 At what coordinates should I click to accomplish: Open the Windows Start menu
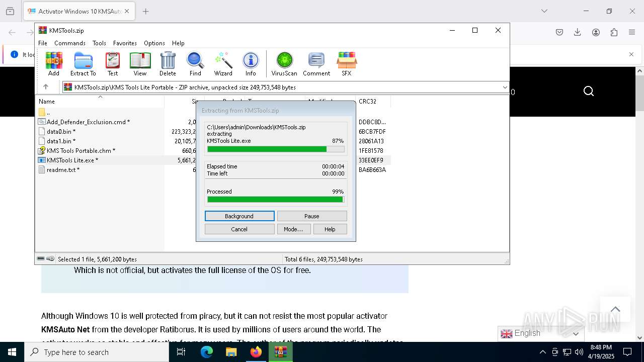pos(12,352)
